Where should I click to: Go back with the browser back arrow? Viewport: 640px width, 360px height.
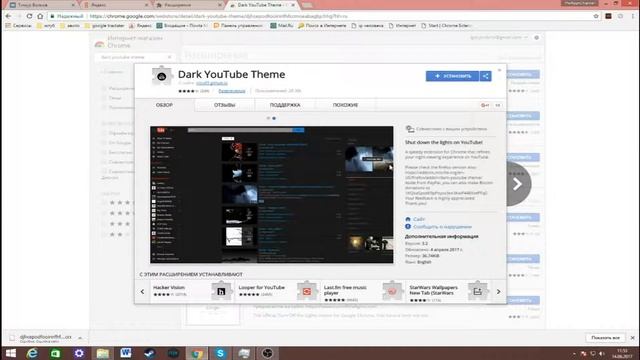point(8,16)
